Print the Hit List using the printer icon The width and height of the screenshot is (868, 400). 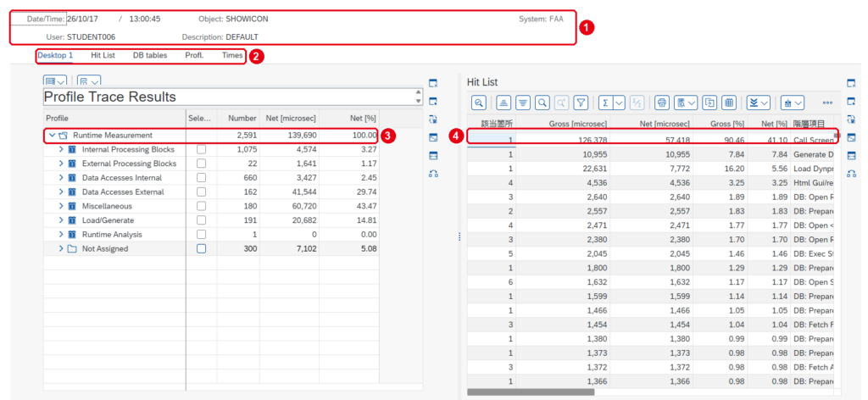(x=661, y=103)
